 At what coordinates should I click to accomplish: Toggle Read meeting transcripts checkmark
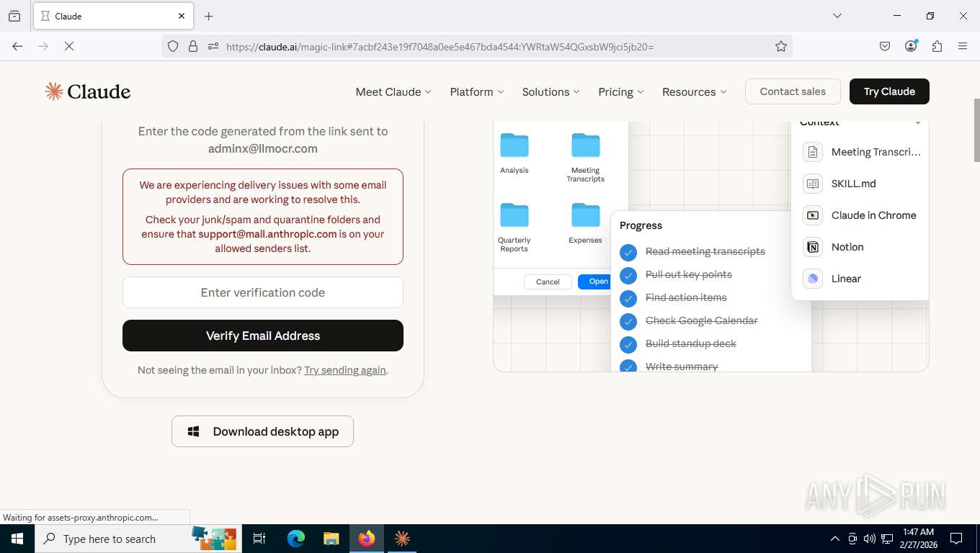[628, 252]
